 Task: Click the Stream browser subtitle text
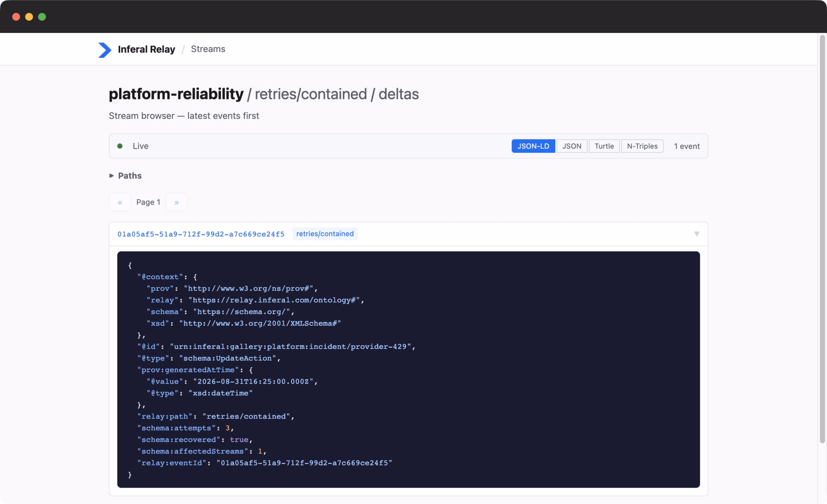click(184, 116)
